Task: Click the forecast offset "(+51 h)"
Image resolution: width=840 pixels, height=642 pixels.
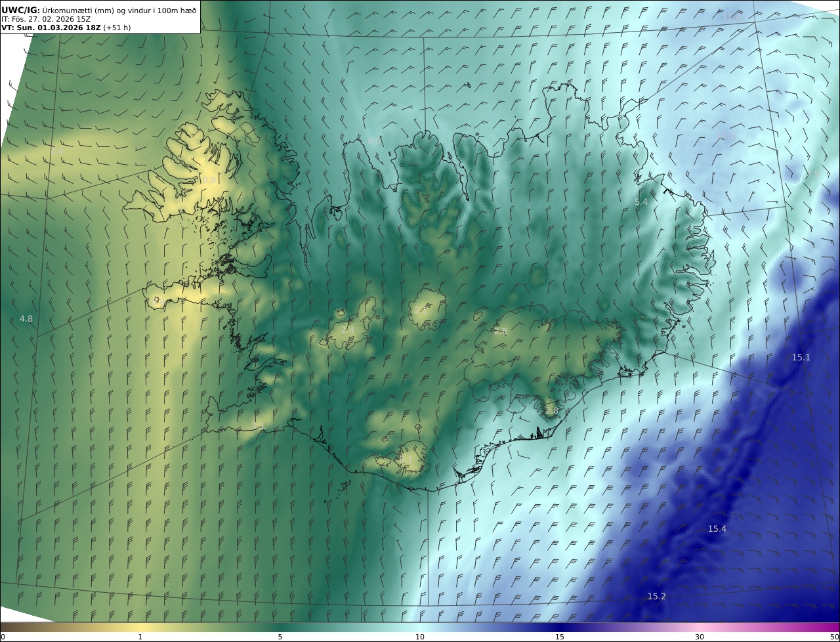Action: pyautogui.click(x=117, y=28)
